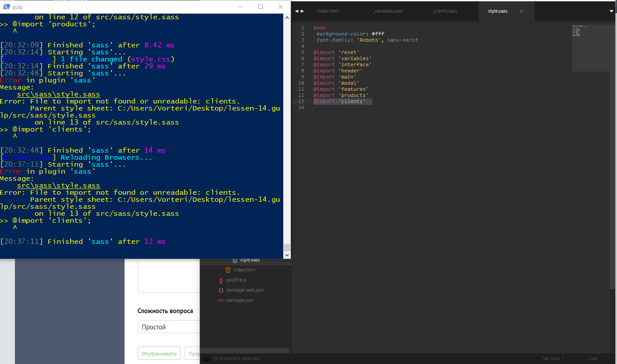Image resolution: width=617 pixels, height=364 pixels.
Task: Go to previous tab with left arrow
Action: click(297, 11)
